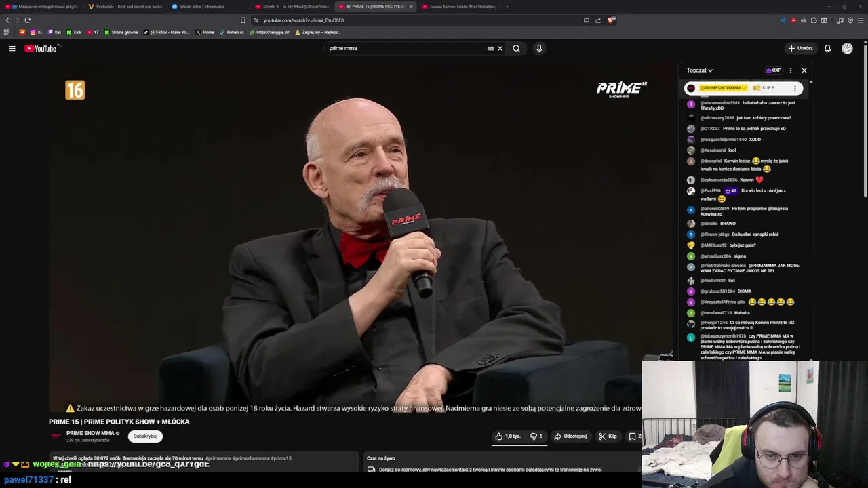
Task: Open the browser extensions puzzle icon
Action: click(x=814, y=20)
